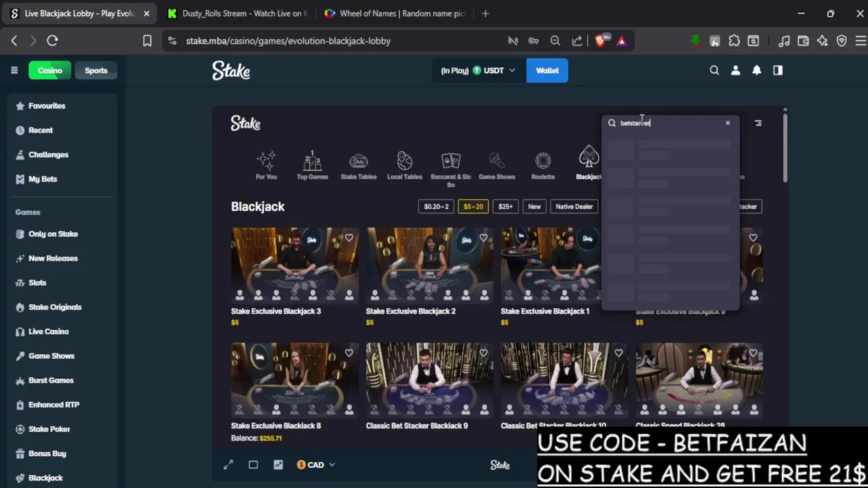Click the fullscreen expand icon in game bar
Screen dimensions: 868x488
(x=229, y=465)
